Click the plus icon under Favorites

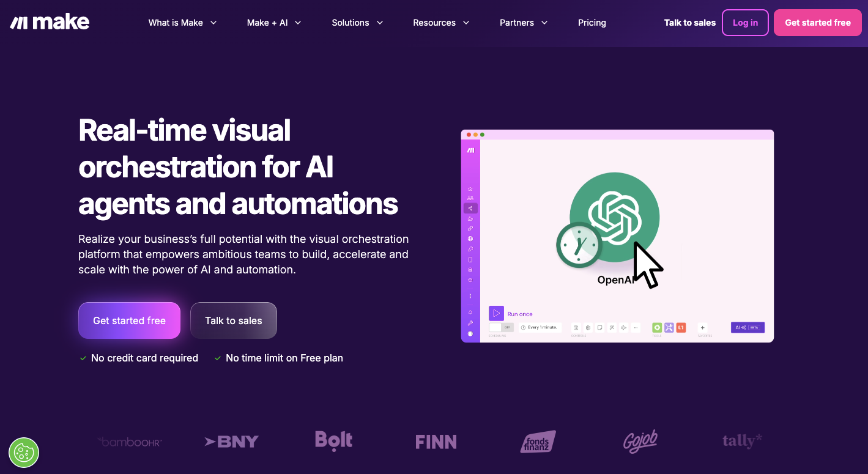coord(702,328)
